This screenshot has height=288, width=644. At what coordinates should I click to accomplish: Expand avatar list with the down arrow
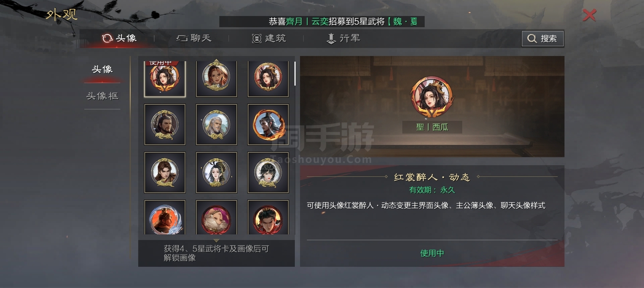click(216, 240)
